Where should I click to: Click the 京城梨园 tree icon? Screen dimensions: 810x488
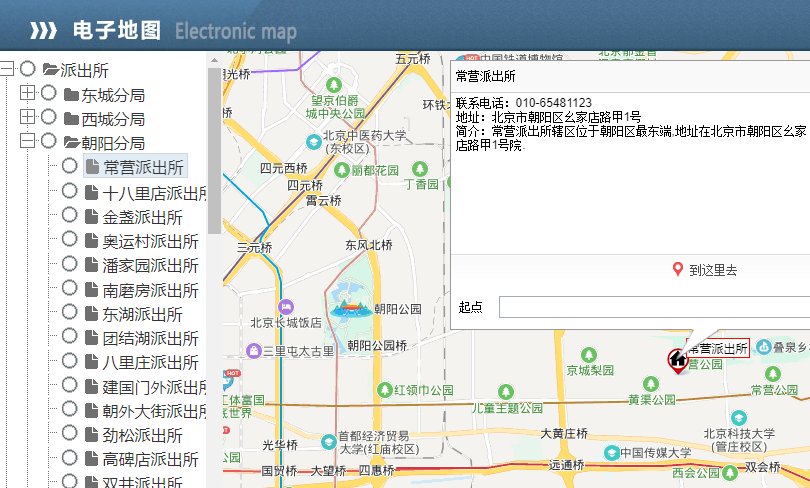[589, 355]
